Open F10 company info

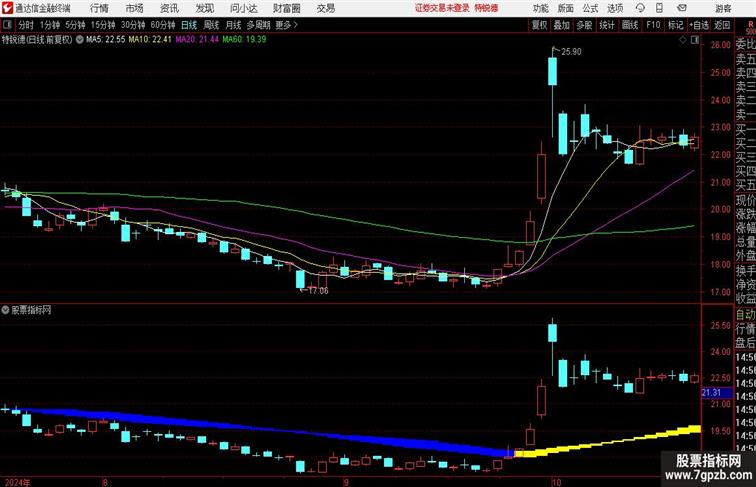653,25
